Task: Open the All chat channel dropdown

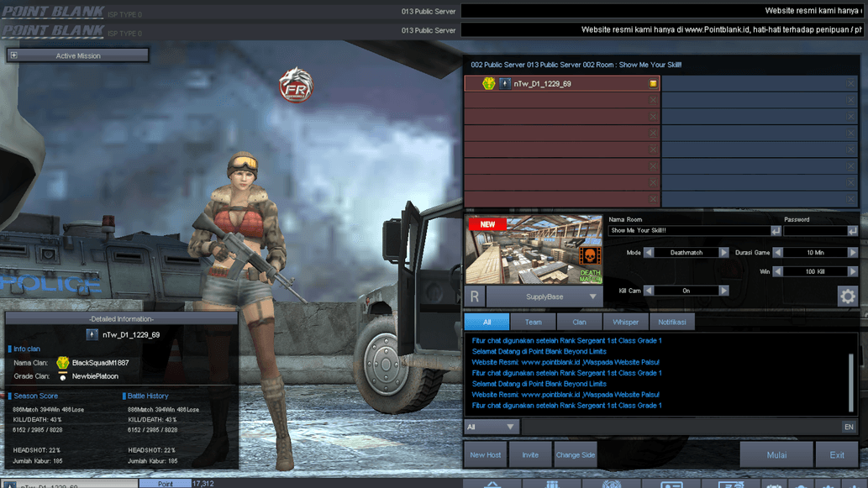Action: 492,427
